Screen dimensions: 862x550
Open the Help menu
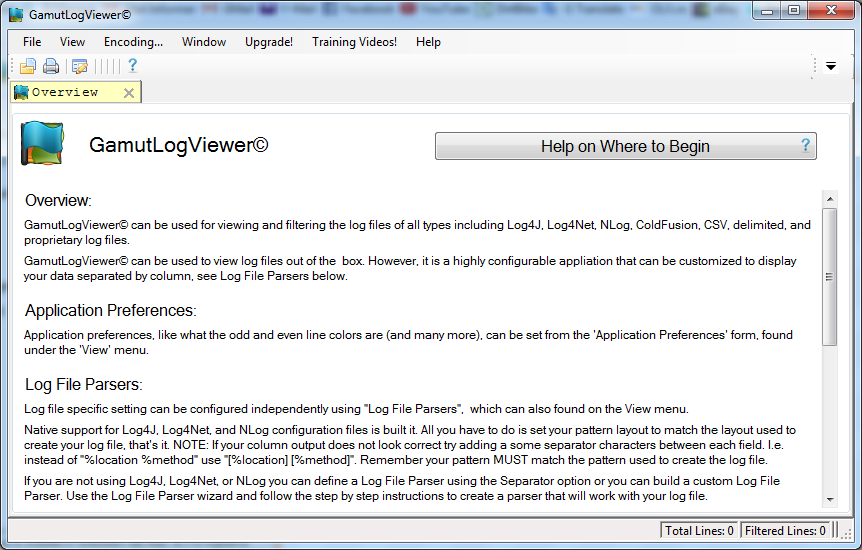coord(428,42)
